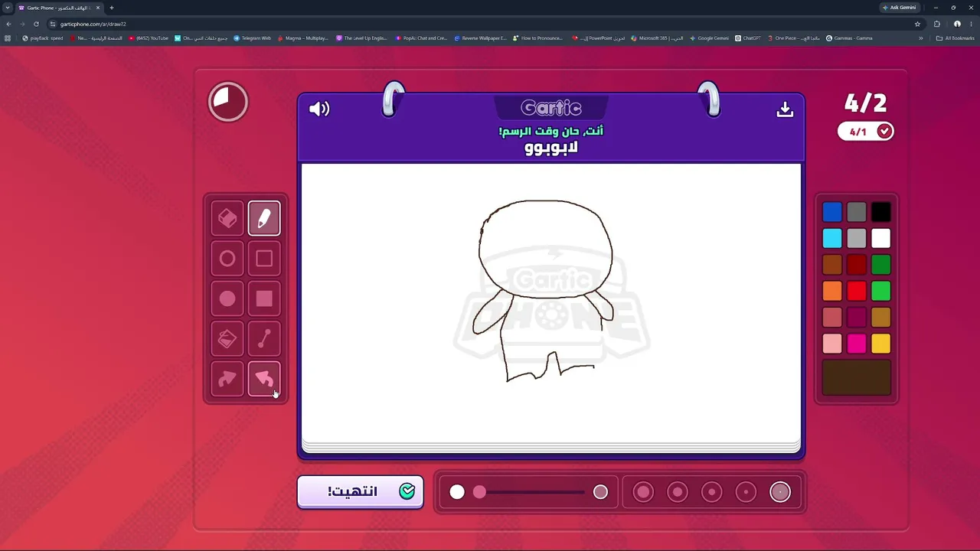Click the Ask Gemini button
The image size is (980, 551).
(x=899, y=8)
